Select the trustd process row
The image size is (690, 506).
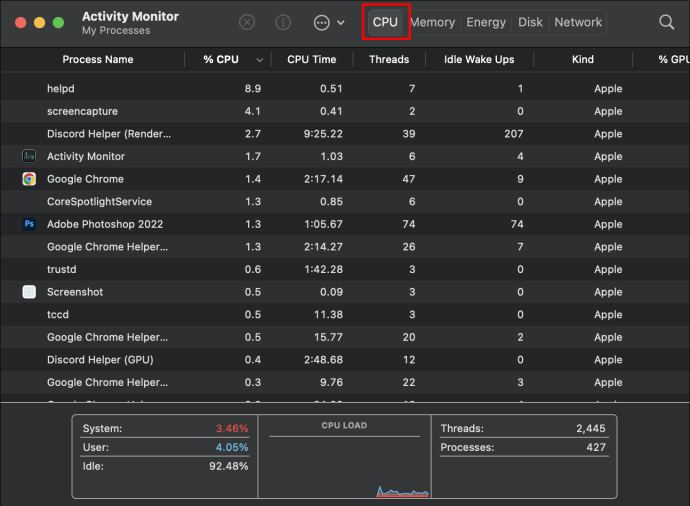345,269
